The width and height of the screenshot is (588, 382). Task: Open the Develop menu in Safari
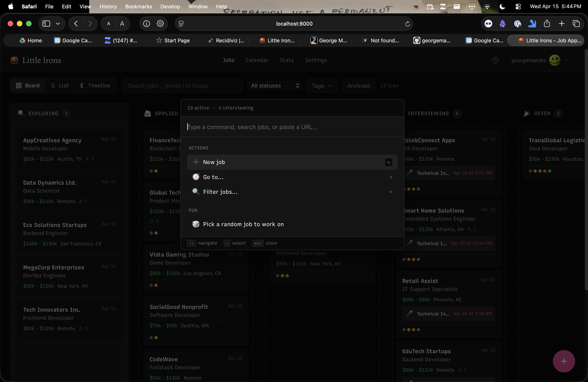tap(170, 6)
